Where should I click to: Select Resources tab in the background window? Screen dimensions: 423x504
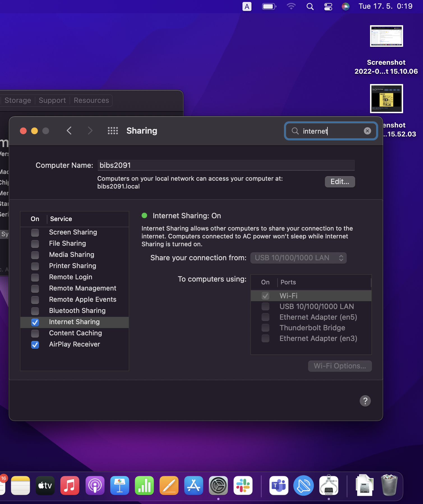(91, 100)
